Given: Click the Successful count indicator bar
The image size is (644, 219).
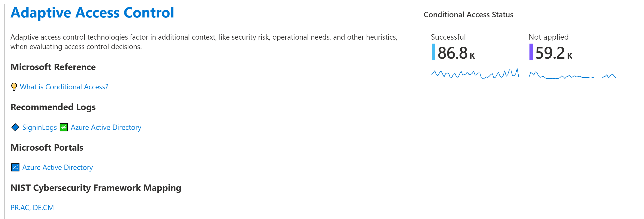Looking at the screenshot, I should (x=434, y=52).
